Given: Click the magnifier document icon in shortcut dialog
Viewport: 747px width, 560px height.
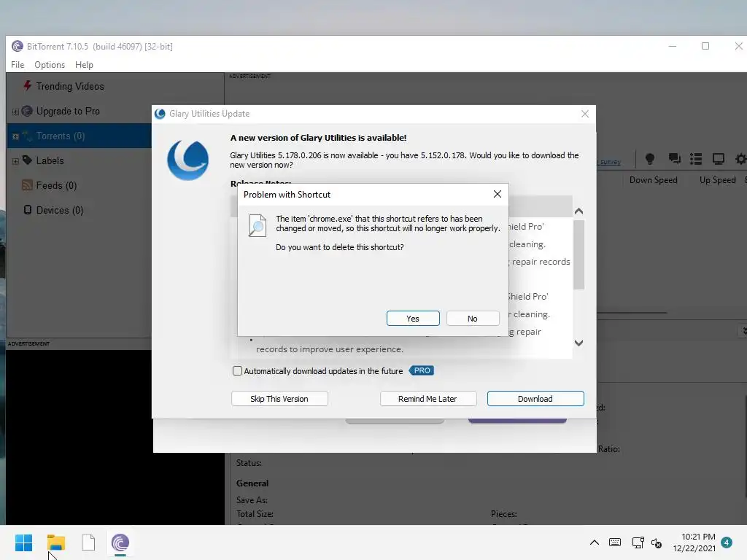Looking at the screenshot, I should [258, 225].
